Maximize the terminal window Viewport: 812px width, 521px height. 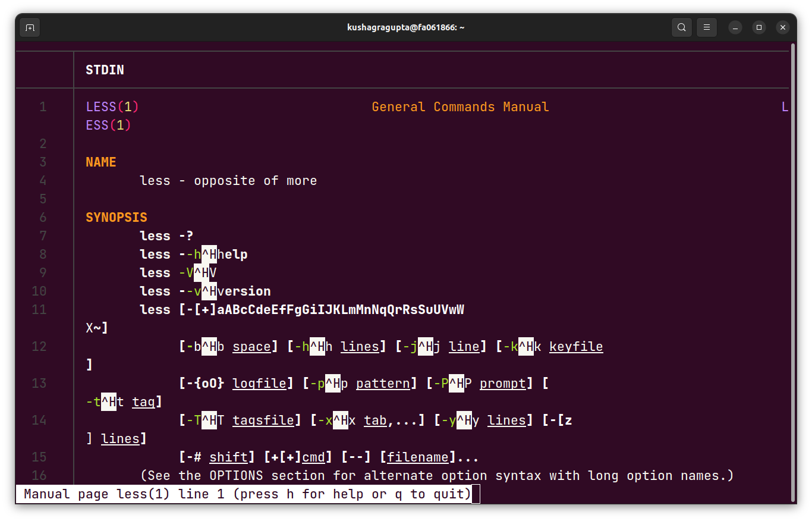click(x=759, y=27)
